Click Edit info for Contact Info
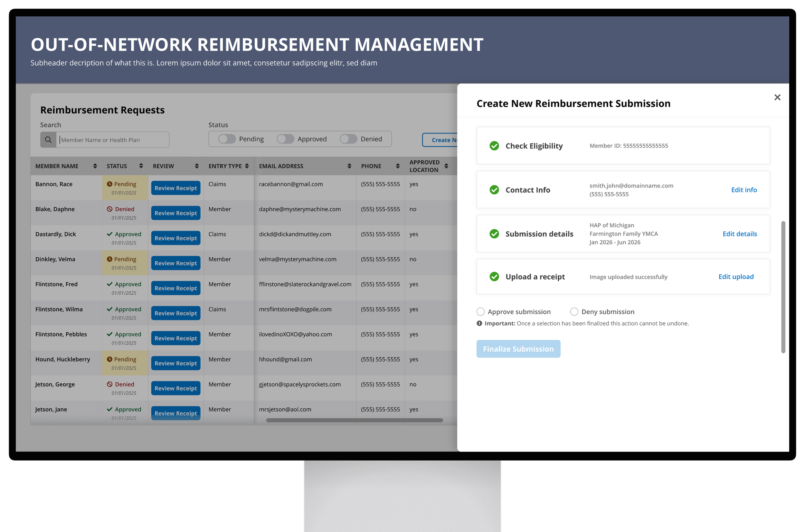The image size is (805, 532). click(743, 190)
